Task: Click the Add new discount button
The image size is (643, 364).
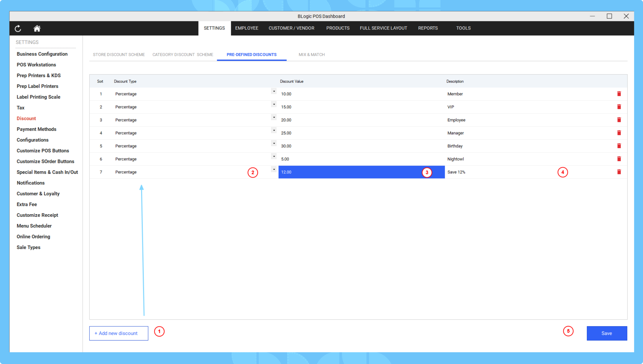Action: click(x=119, y=333)
